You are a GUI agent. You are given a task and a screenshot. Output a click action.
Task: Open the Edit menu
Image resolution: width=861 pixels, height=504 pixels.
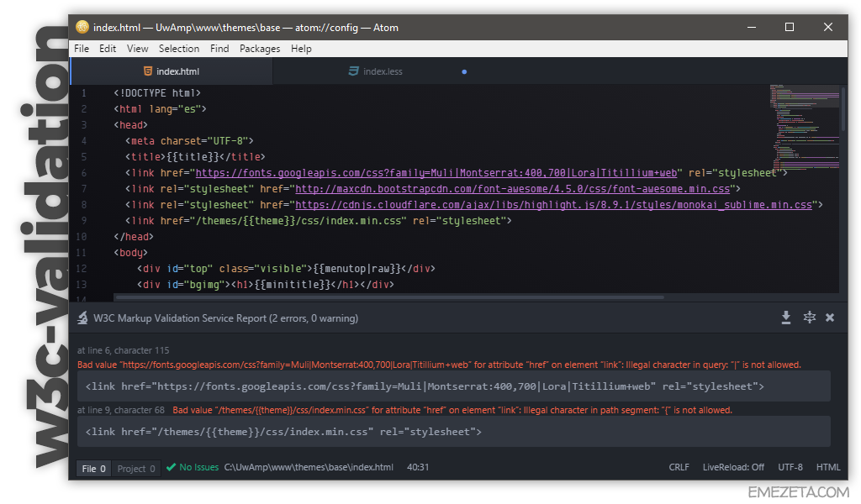tap(108, 49)
